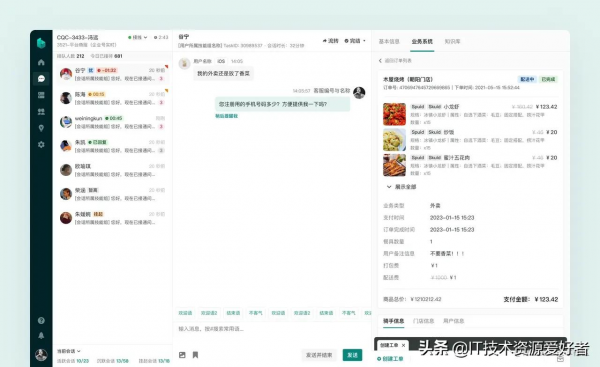Click the 支付金额 ¥123.42 total
The image size is (600, 367).
coord(531,299)
